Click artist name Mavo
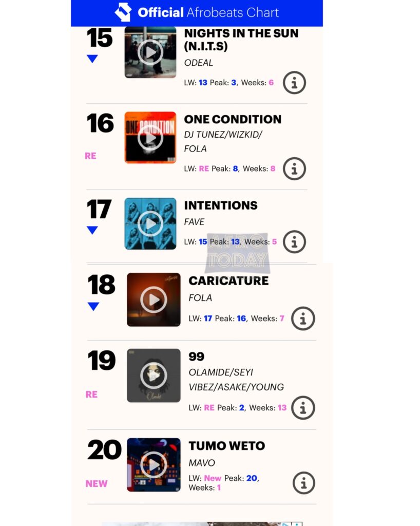 pyautogui.click(x=202, y=463)
